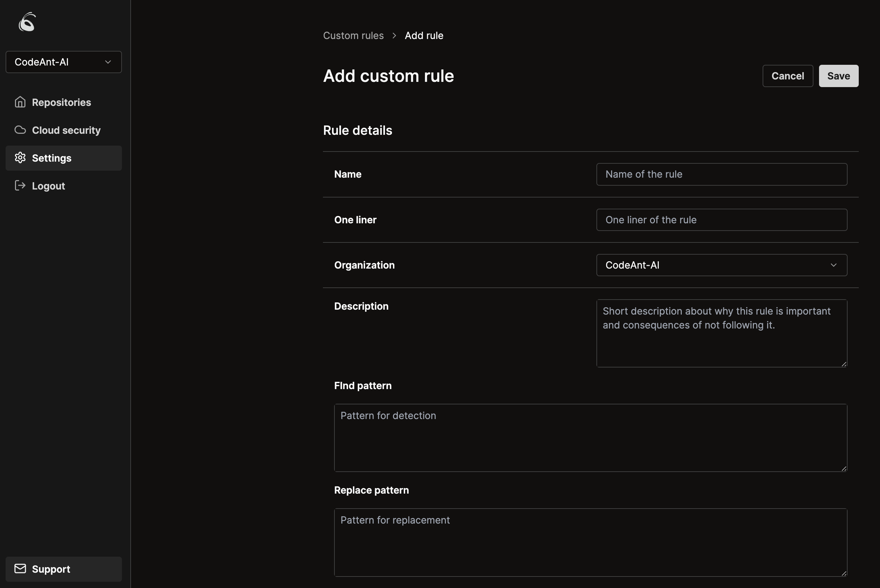The height and width of the screenshot is (588, 880).
Task: Click the chevron inside the Organization field
Action: click(x=834, y=265)
